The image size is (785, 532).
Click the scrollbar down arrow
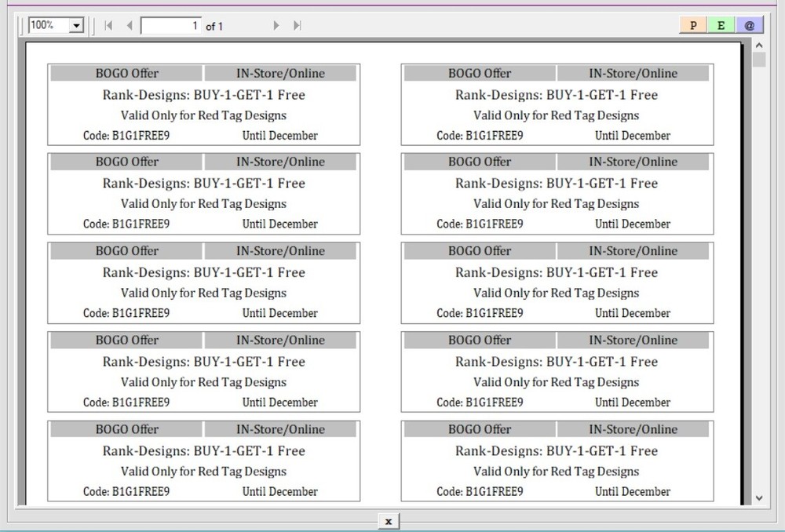[758, 497]
